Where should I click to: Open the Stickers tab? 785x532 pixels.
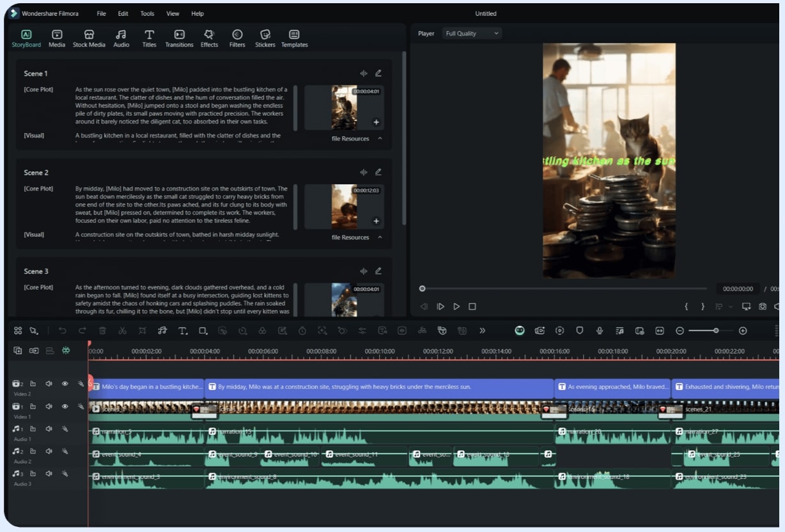point(265,38)
